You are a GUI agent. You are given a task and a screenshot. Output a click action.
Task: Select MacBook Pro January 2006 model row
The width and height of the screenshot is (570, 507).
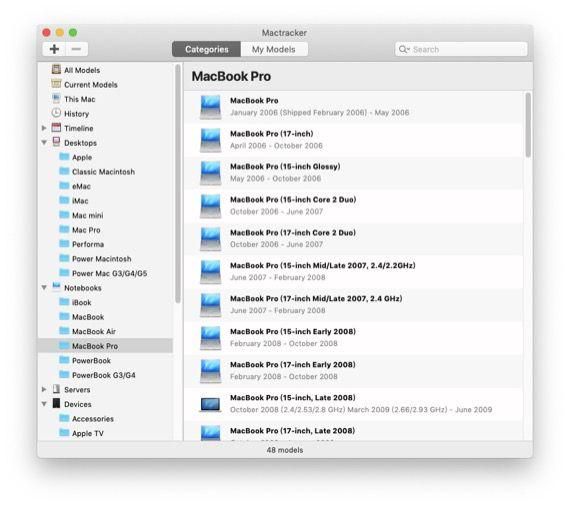click(x=353, y=107)
